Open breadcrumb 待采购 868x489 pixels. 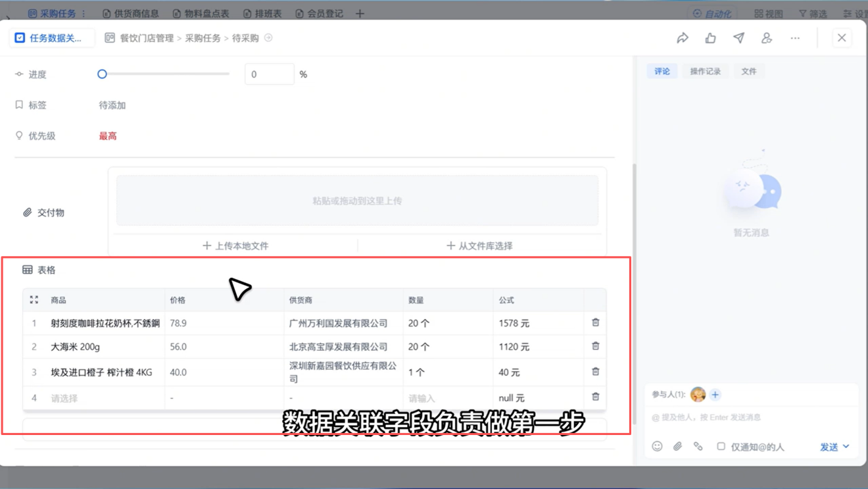pos(245,38)
